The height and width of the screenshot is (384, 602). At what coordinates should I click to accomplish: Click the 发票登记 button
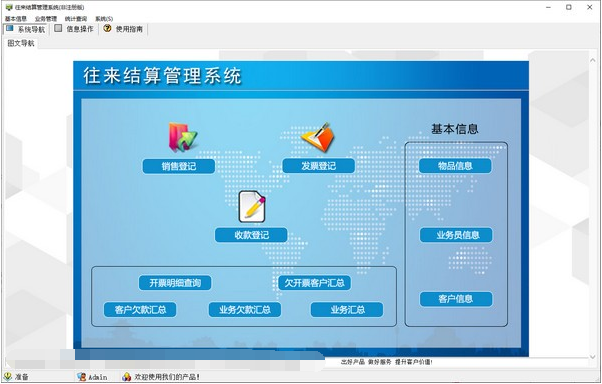318,166
